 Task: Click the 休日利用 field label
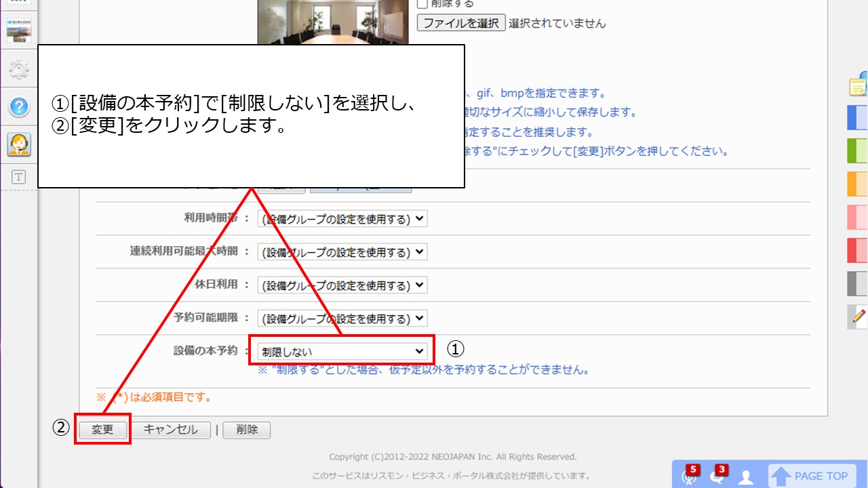pos(216,285)
